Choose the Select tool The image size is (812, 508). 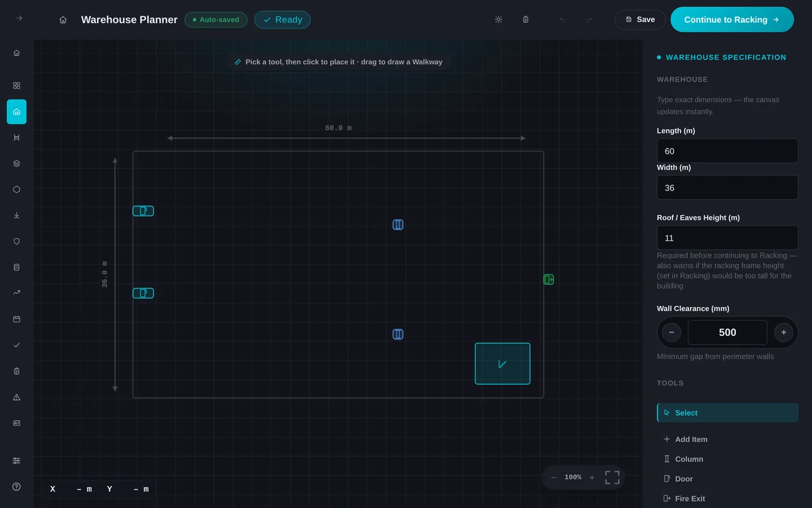coord(728,413)
